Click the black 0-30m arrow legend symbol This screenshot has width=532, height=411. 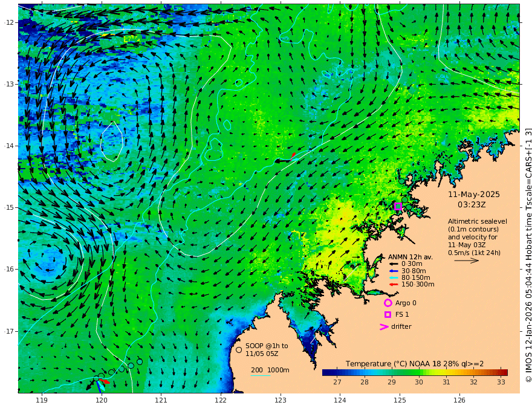pyautogui.click(x=394, y=264)
